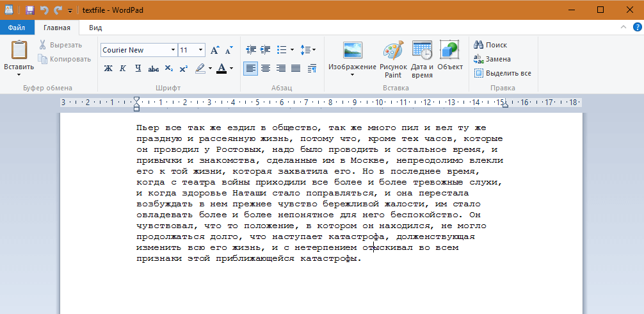Click inside the Courier New font box
This screenshot has height=314, width=644.
pos(134,50)
